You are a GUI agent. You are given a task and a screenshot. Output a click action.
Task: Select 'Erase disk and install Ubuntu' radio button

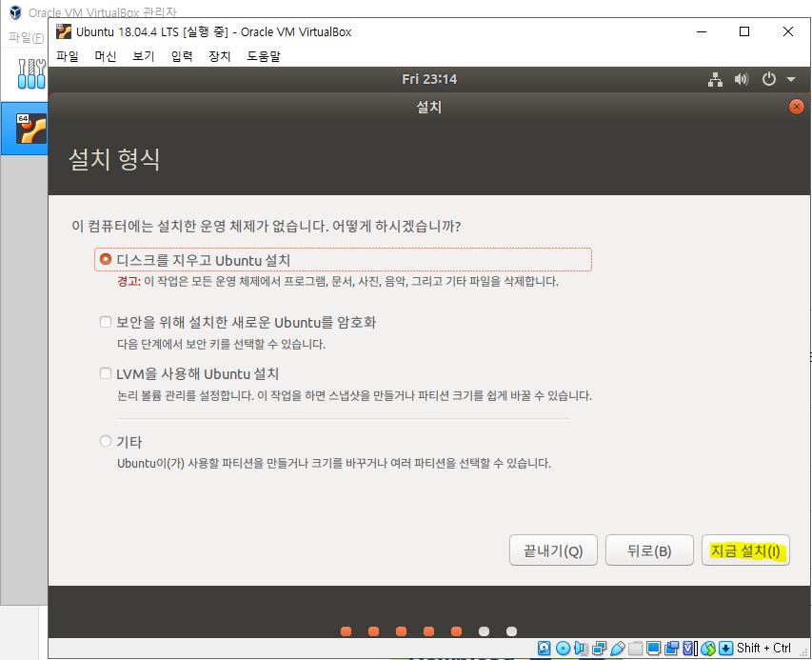point(105,259)
